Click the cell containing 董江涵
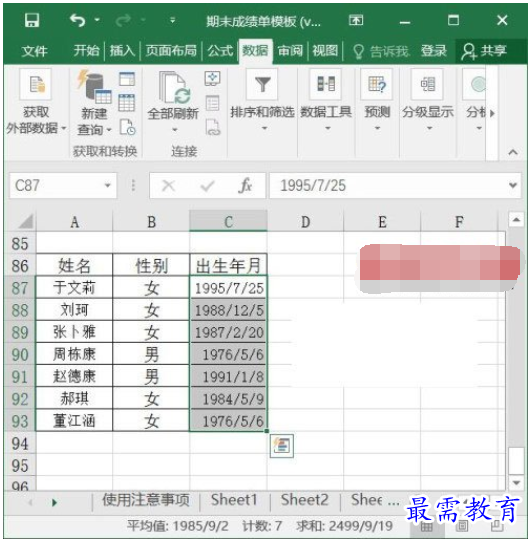The width and height of the screenshot is (528, 541). point(74,421)
